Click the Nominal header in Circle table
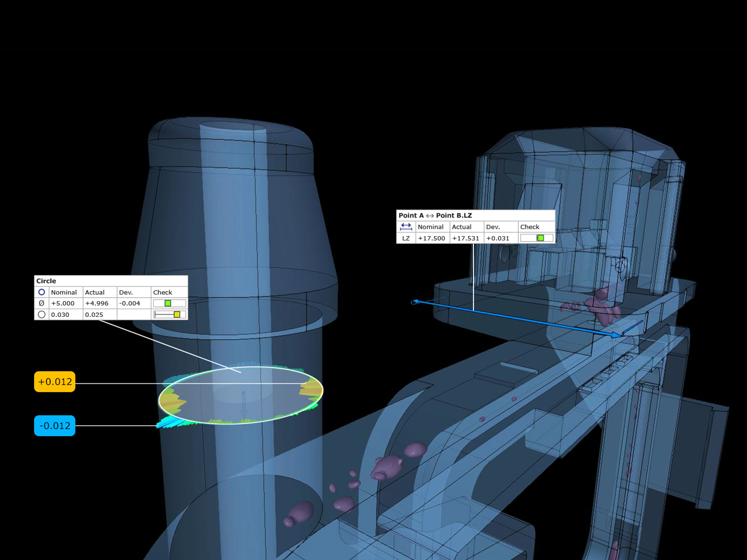This screenshot has height=560, width=747. coord(64,292)
